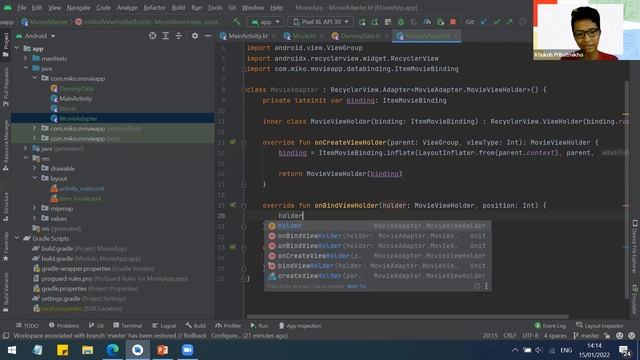The height and width of the screenshot is (360, 640).
Task: Click the red Stop button in toolbar
Action: click(453, 22)
